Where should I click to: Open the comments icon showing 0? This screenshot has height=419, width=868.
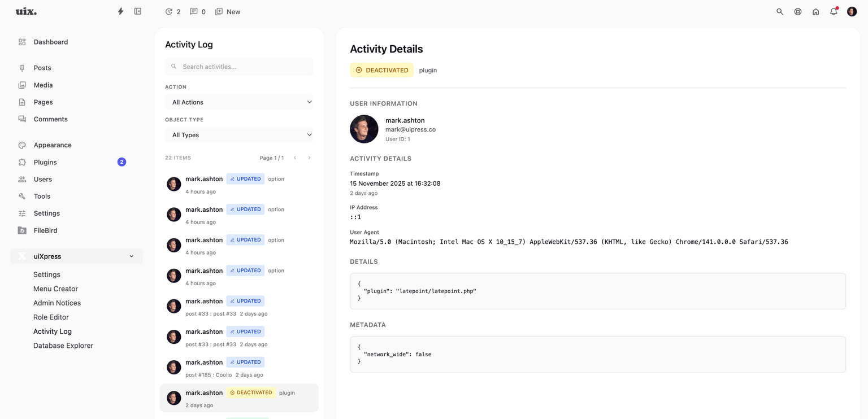[195, 11]
